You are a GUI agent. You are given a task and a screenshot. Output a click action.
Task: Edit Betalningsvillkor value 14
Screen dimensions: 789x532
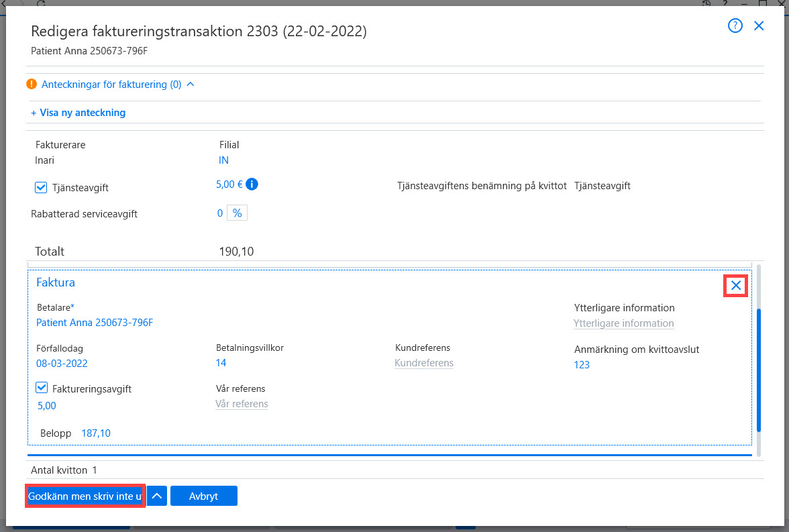(x=221, y=363)
